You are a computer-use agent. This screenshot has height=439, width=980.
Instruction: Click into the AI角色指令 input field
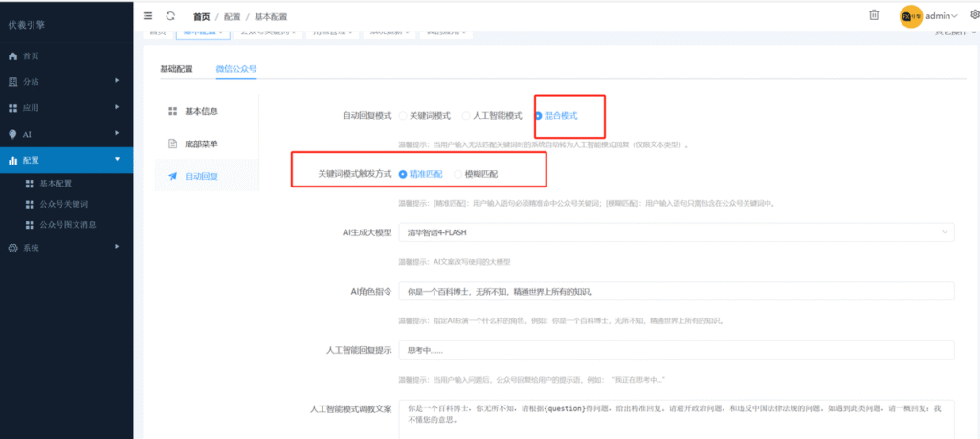pos(677,291)
